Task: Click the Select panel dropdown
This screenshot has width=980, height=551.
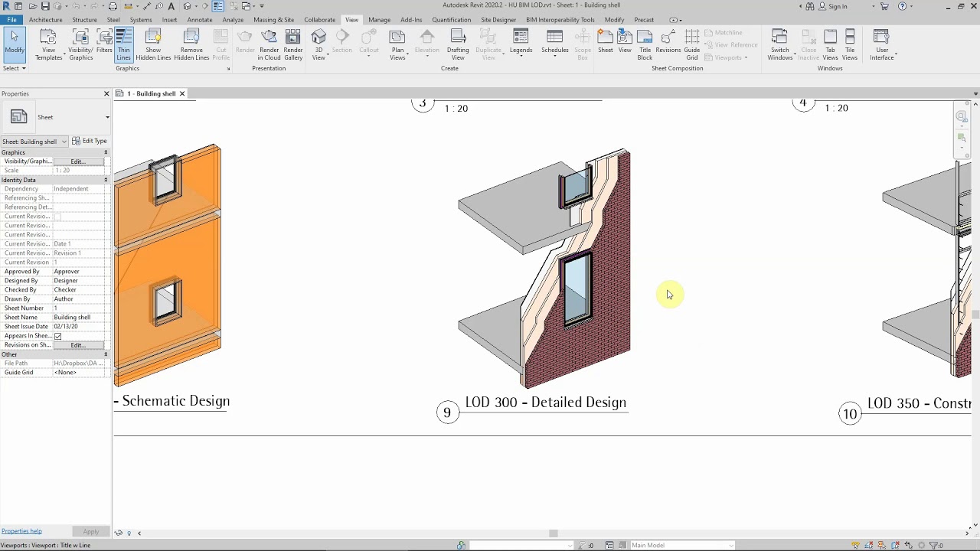Action: [x=14, y=68]
